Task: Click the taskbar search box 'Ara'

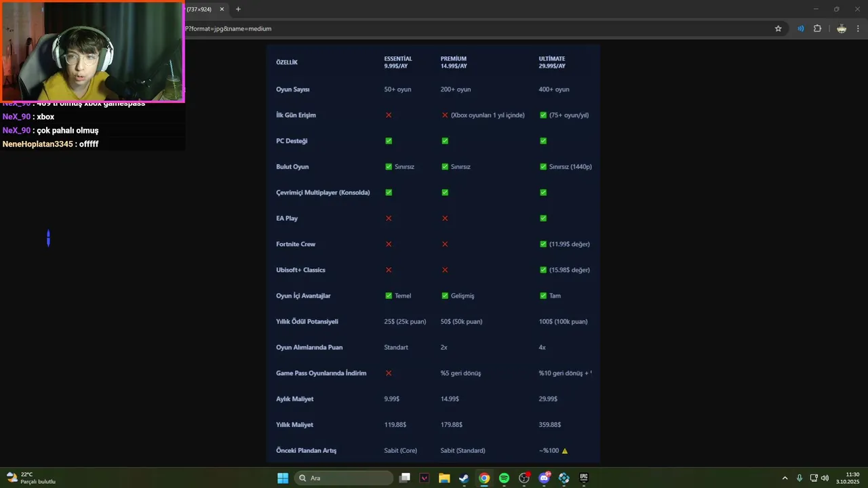Action: point(344,478)
